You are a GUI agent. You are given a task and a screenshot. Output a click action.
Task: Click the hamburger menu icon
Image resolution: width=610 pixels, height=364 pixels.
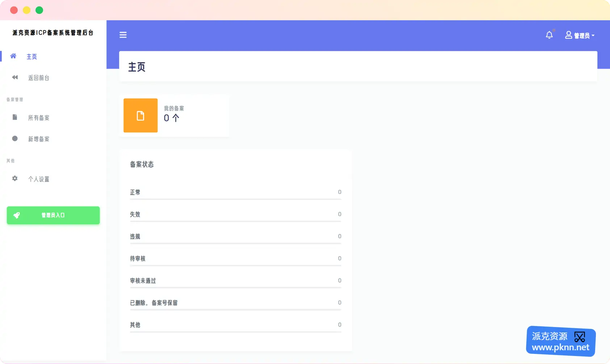point(123,35)
